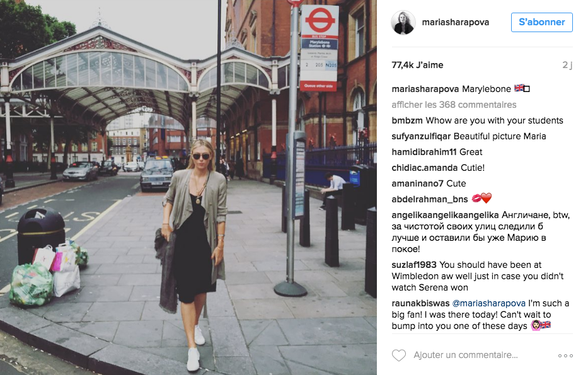Viewport: 588px width, 375px height.
Task: Visit hamidibrahim11's profile
Action: (x=424, y=152)
